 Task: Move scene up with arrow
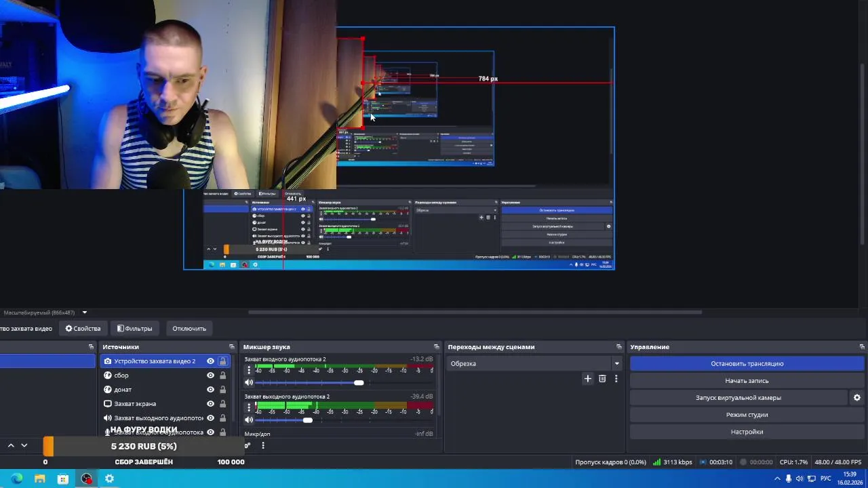click(11, 445)
